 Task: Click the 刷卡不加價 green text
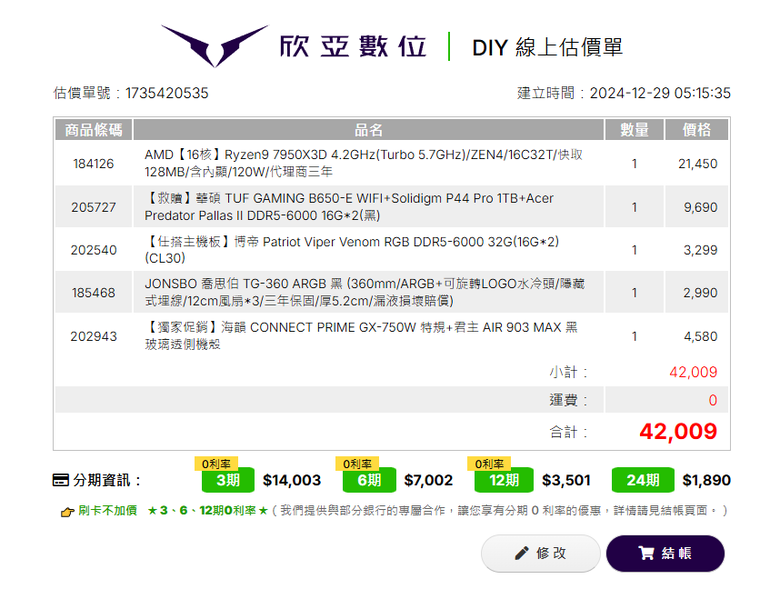tap(107, 511)
